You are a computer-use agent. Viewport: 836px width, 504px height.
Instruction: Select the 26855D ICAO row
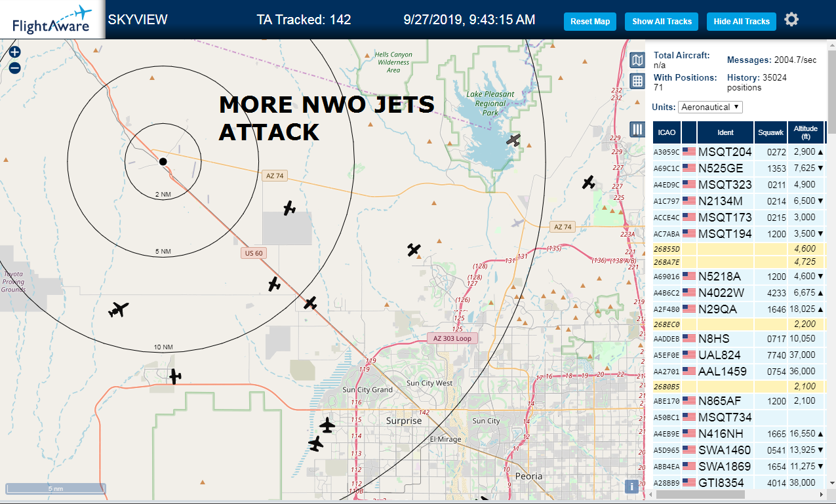tap(739, 249)
